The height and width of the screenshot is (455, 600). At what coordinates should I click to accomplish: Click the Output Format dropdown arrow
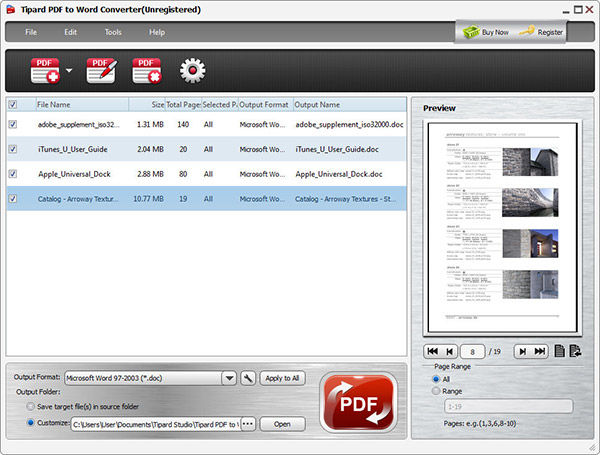click(x=229, y=378)
